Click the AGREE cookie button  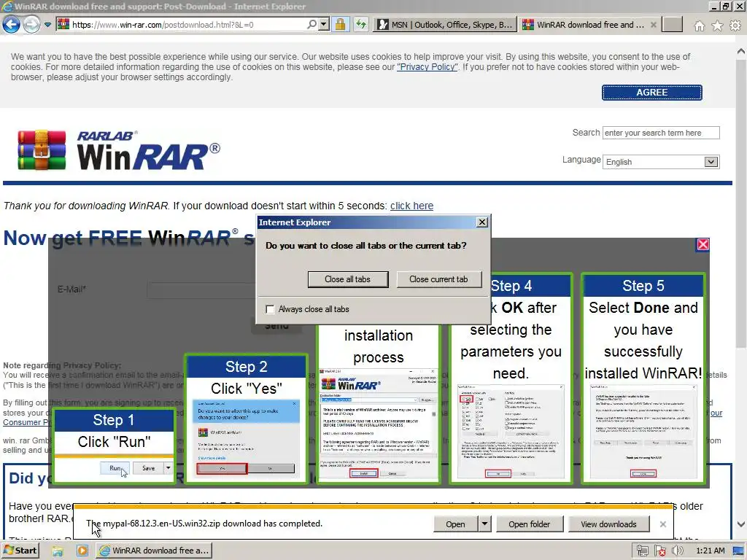tap(651, 93)
